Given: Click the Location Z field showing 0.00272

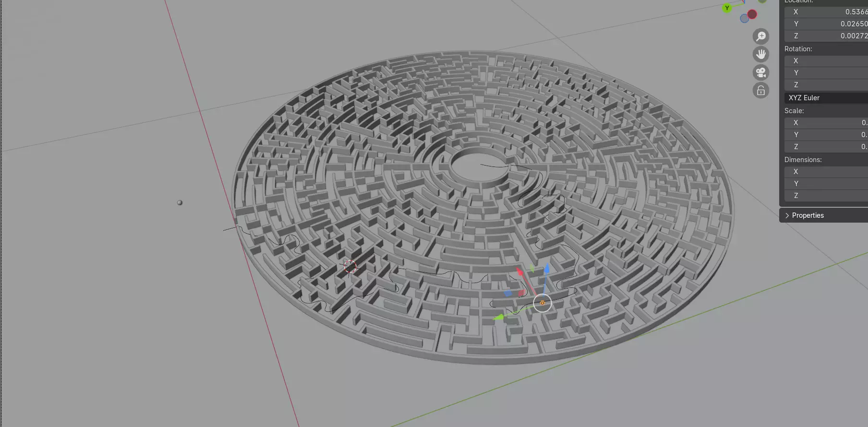Looking at the screenshot, I should pyautogui.click(x=826, y=36).
